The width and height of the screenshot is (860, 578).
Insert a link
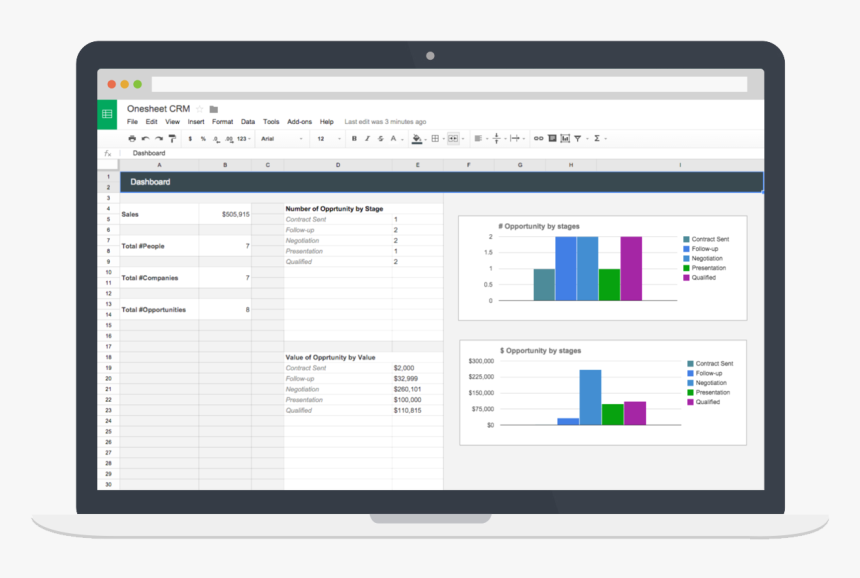point(538,139)
